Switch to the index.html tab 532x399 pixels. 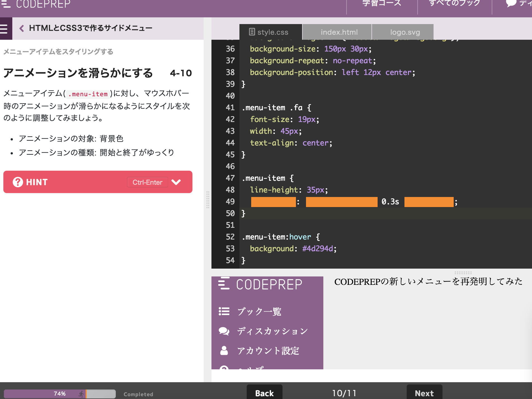pos(337,32)
